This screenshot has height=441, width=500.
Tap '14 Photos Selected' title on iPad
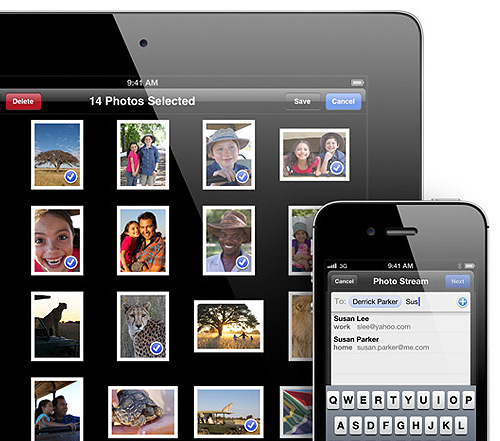pos(142,101)
